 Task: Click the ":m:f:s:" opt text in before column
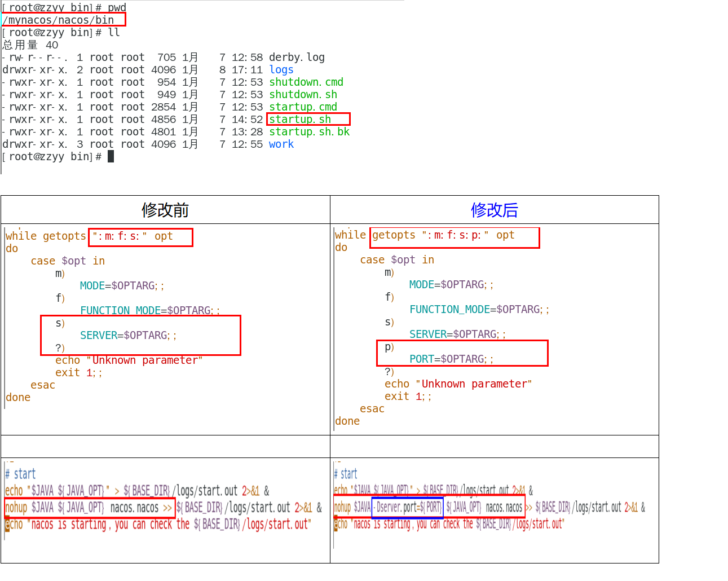[x=133, y=236]
